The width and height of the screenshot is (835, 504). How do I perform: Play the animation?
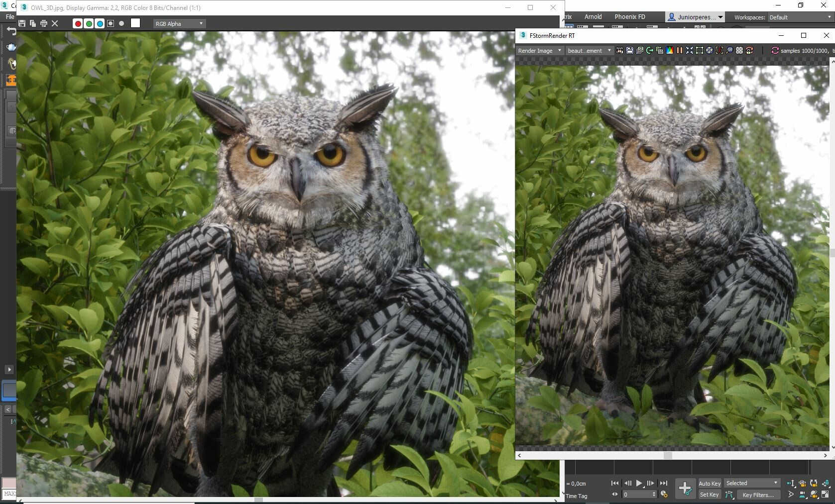[639, 483]
